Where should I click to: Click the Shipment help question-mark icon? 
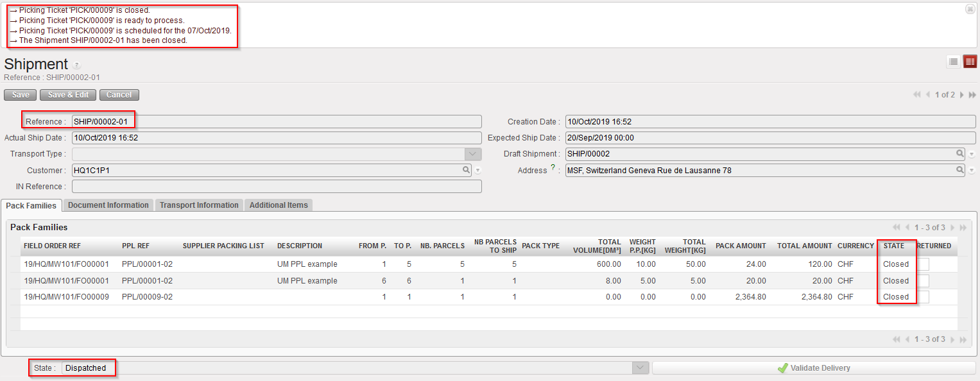tap(76, 65)
